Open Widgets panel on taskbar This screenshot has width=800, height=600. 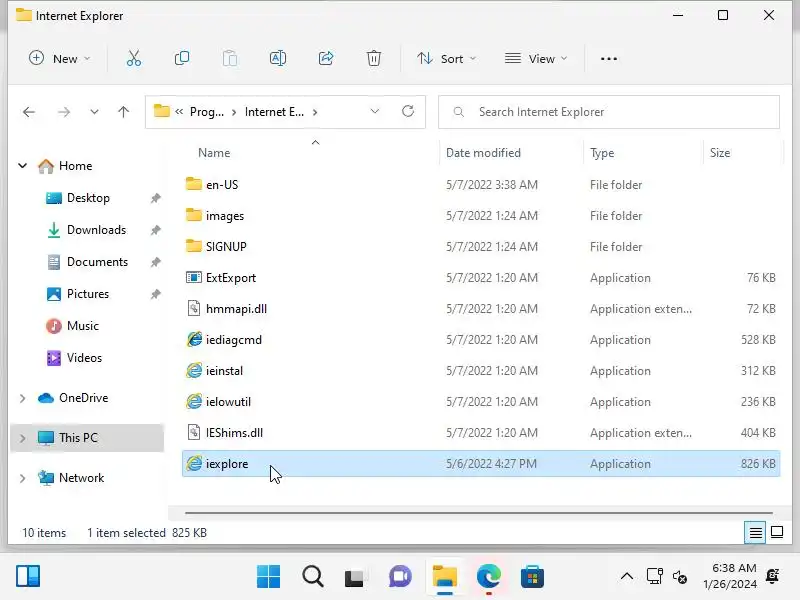click(28, 577)
